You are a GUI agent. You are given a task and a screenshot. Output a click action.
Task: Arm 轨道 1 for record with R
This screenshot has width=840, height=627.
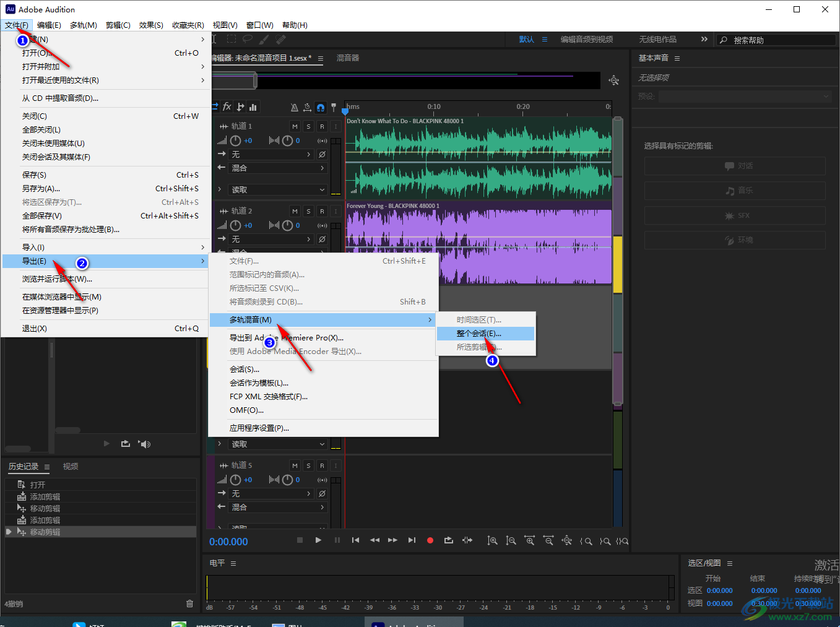tap(322, 126)
